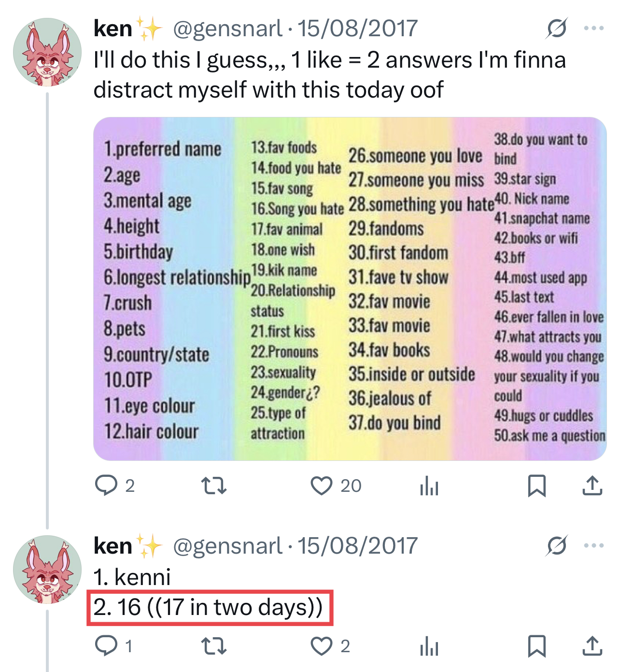Viewport: 620px width, 672px height.
Task: Open Grok icon on first tweet
Action: (x=557, y=29)
